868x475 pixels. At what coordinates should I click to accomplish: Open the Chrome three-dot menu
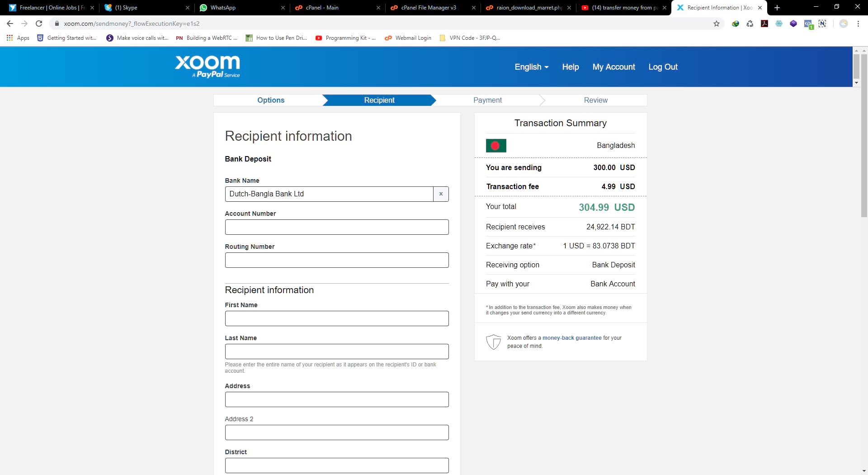pyautogui.click(x=858, y=24)
